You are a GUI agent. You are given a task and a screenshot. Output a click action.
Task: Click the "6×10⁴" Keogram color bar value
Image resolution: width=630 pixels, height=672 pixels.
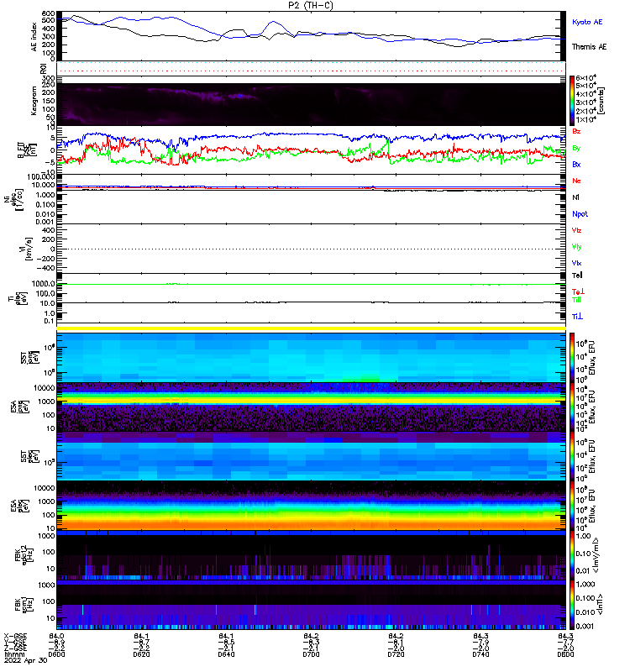coord(585,78)
